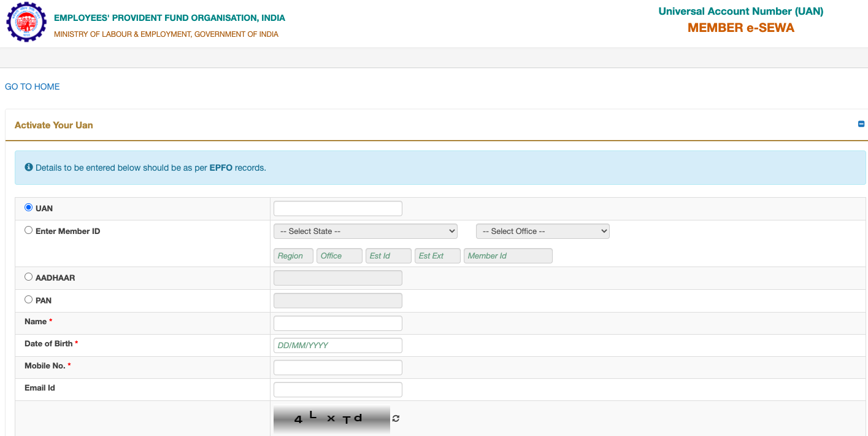The width and height of the screenshot is (868, 436).
Task: Click the Activate Your Uan heading
Action: [x=54, y=125]
